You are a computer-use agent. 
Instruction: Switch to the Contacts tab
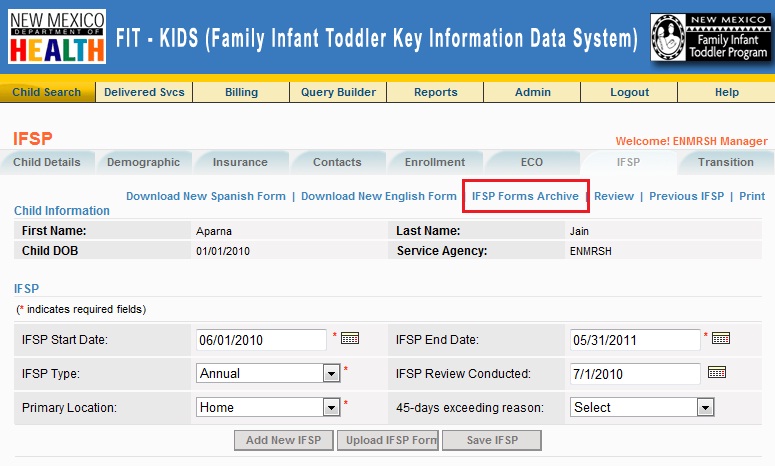(x=337, y=163)
